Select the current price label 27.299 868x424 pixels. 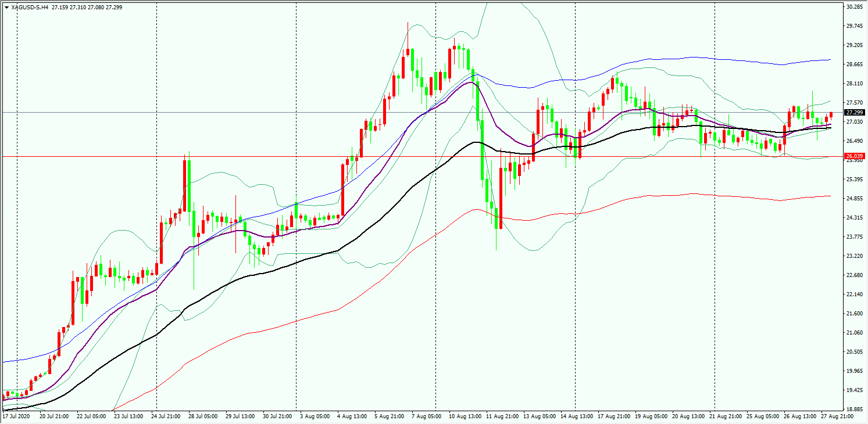tap(854, 112)
